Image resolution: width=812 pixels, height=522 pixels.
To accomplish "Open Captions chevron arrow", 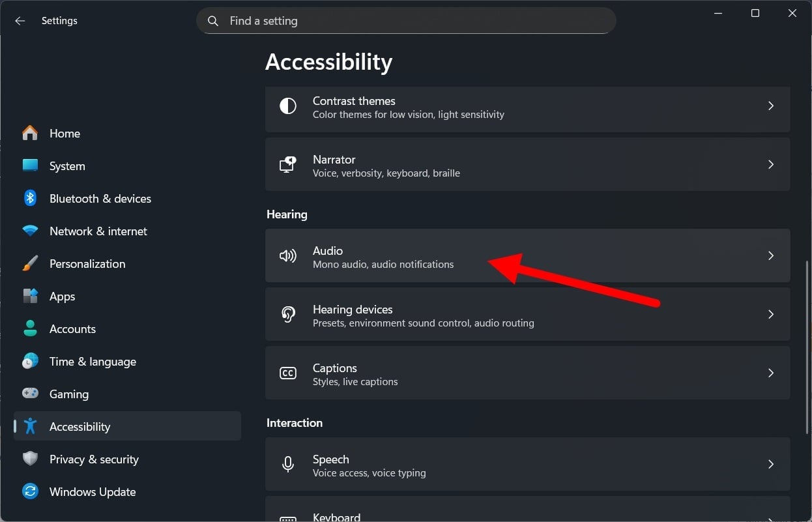I will point(771,373).
